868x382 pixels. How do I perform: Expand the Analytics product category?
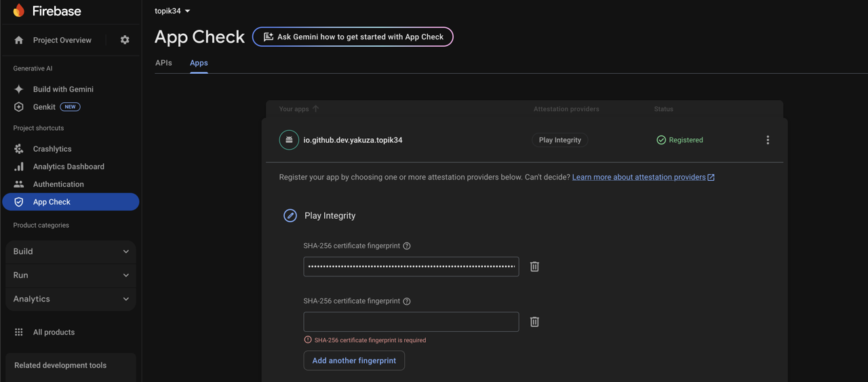(71, 299)
